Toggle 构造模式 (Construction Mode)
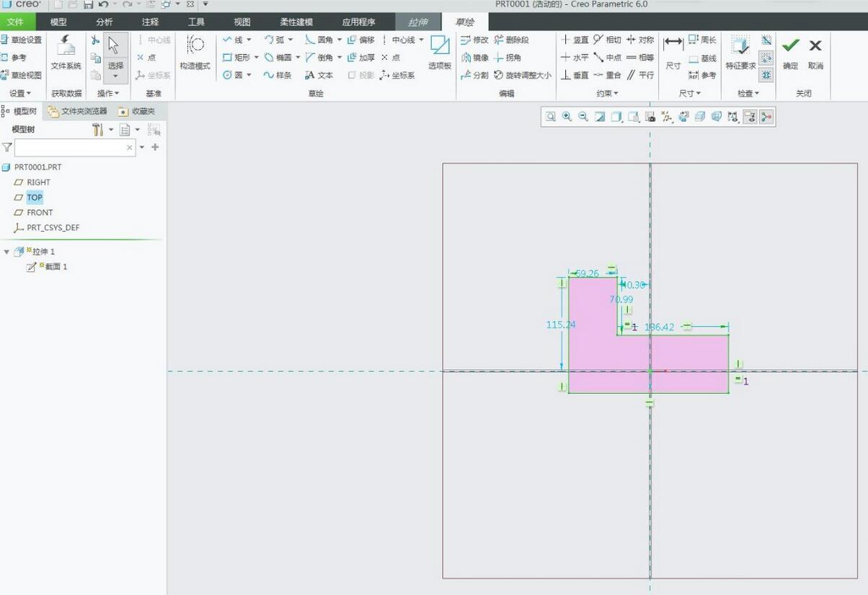 click(x=195, y=52)
